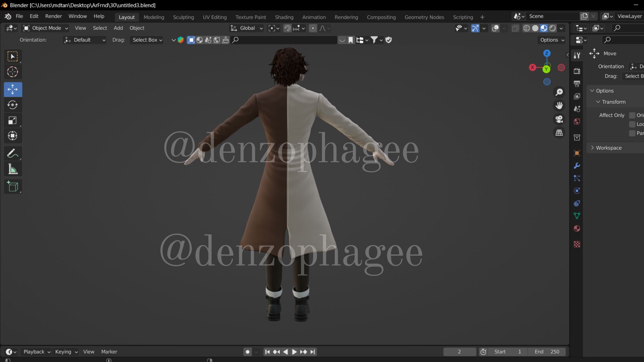
Task: Click the viewport zoom magnifier icon
Action: 559,92
